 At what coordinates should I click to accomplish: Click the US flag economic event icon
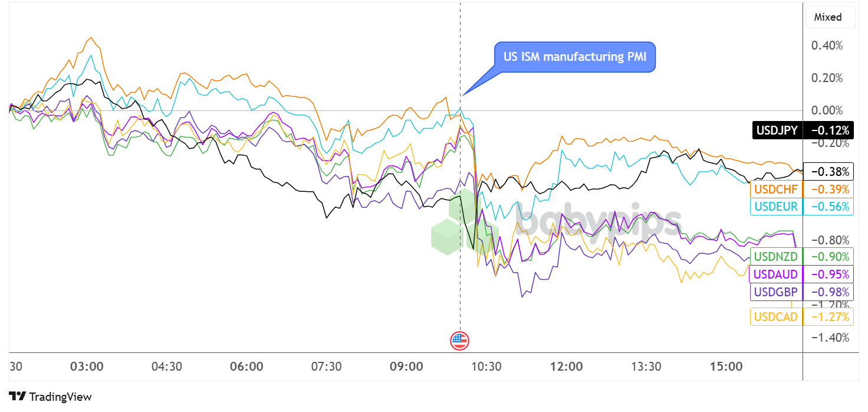click(x=459, y=340)
